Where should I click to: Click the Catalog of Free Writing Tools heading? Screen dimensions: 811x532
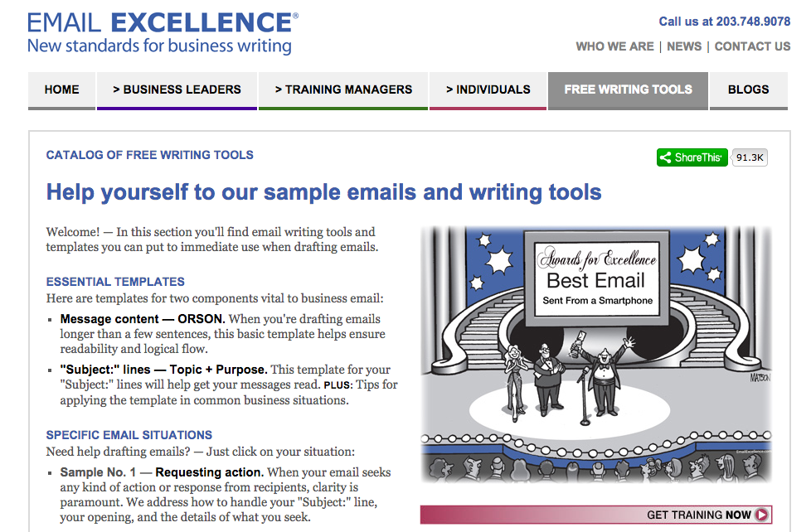click(x=149, y=155)
